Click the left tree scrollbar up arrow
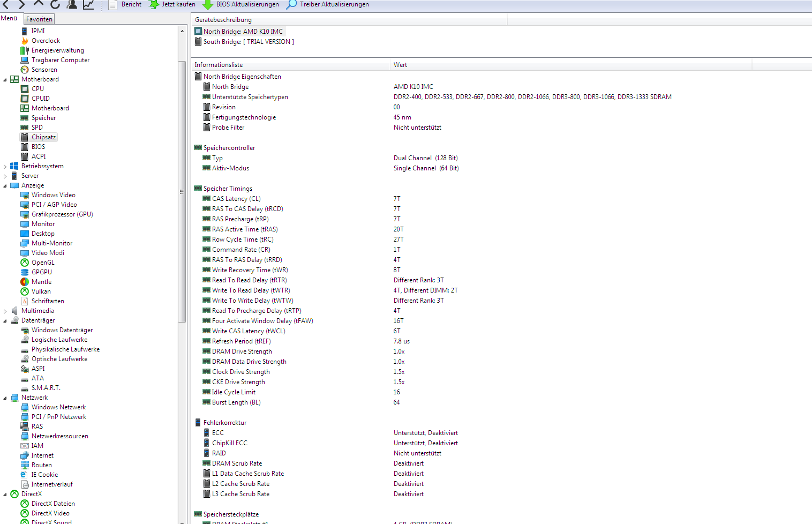Viewport: 812px width, 524px height. coord(182,31)
